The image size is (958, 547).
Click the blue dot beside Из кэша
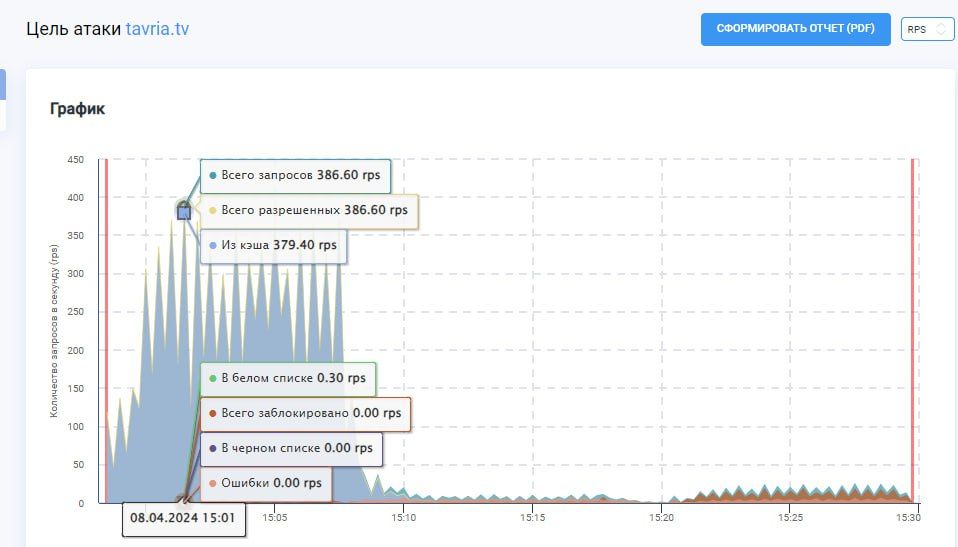tap(213, 245)
